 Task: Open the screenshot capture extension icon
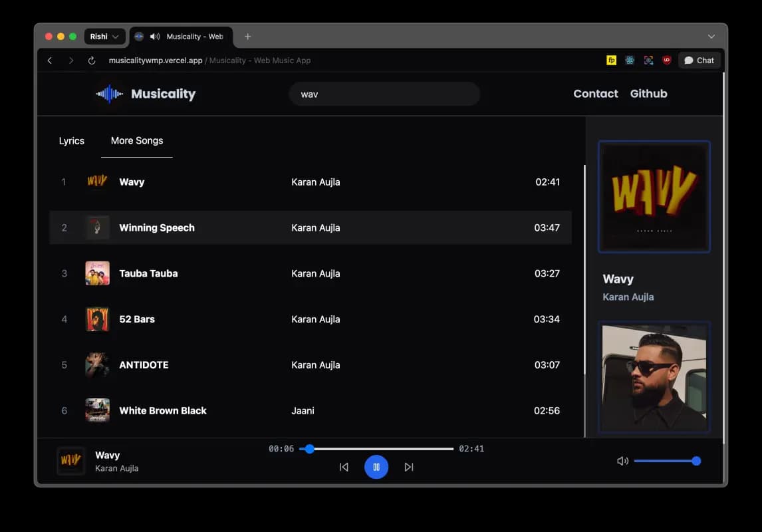pos(648,61)
